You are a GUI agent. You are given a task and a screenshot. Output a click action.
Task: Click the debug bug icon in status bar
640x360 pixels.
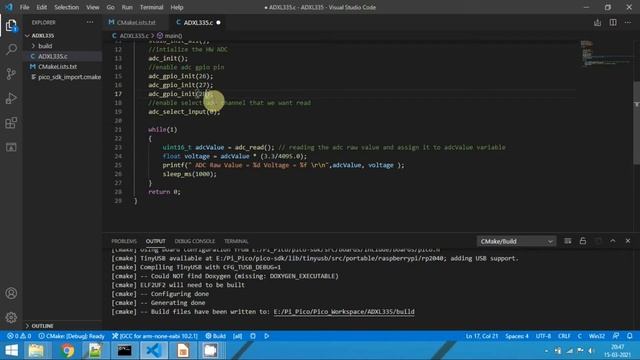pos(253,336)
